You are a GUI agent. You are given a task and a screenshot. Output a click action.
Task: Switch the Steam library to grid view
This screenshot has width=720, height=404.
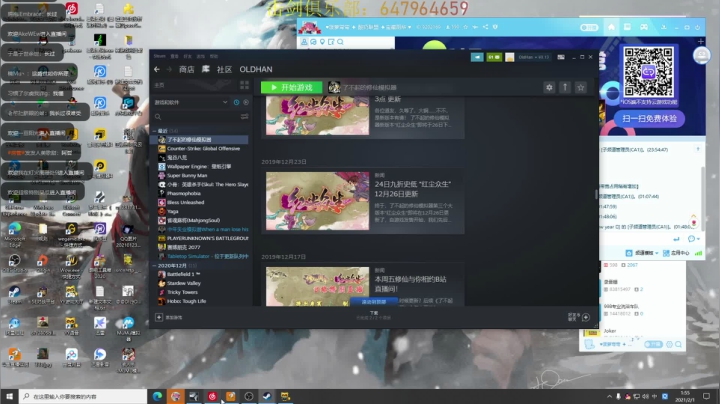tap(244, 85)
